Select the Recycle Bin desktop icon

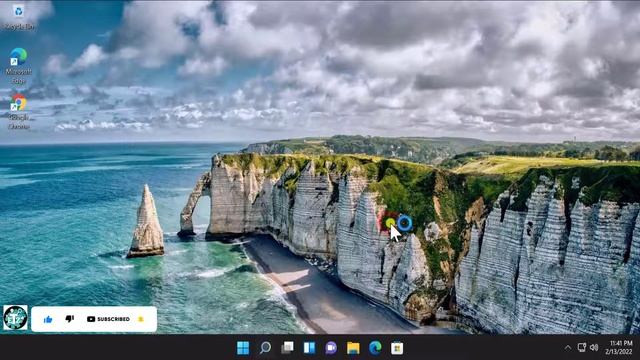click(x=18, y=17)
